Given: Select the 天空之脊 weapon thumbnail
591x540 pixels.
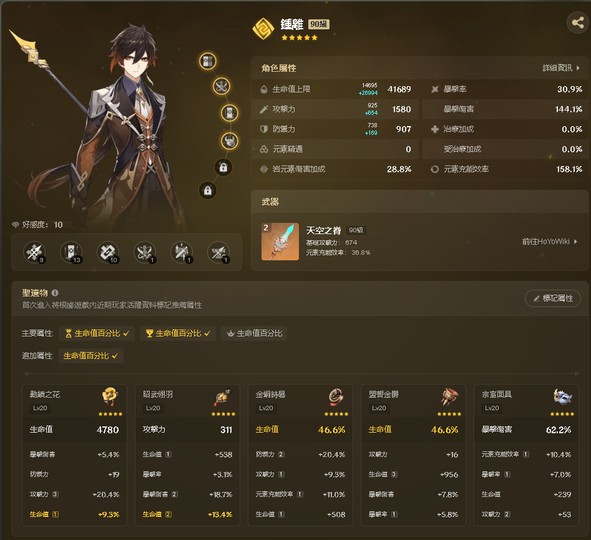Looking at the screenshot, I should click(x=280, y=242).
